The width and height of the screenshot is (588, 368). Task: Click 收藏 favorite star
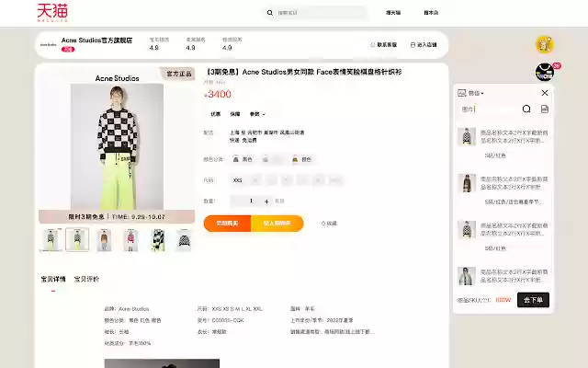click(329, 224)
